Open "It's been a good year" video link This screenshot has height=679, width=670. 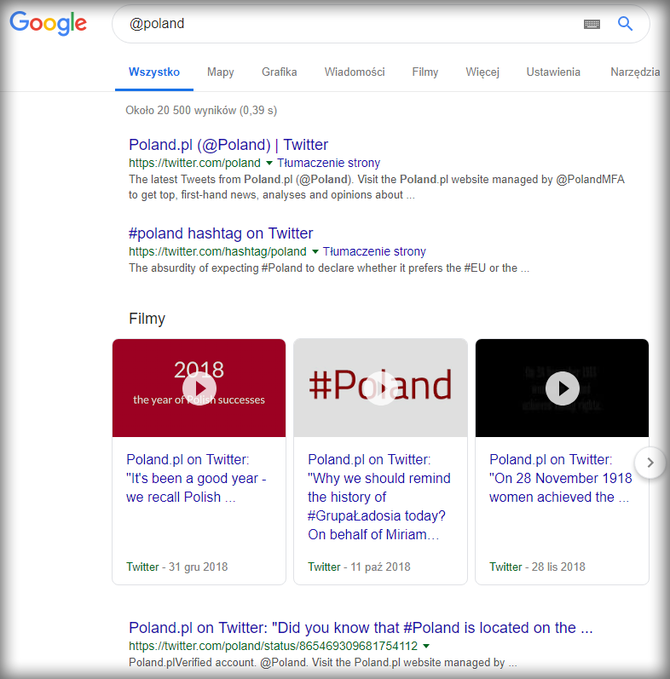click(x=196, y=478)
